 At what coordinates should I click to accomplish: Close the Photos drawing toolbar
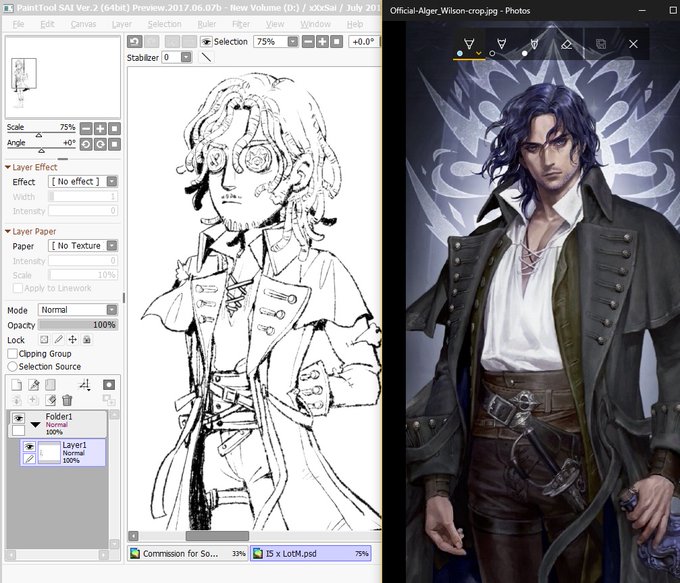[633, 44]
